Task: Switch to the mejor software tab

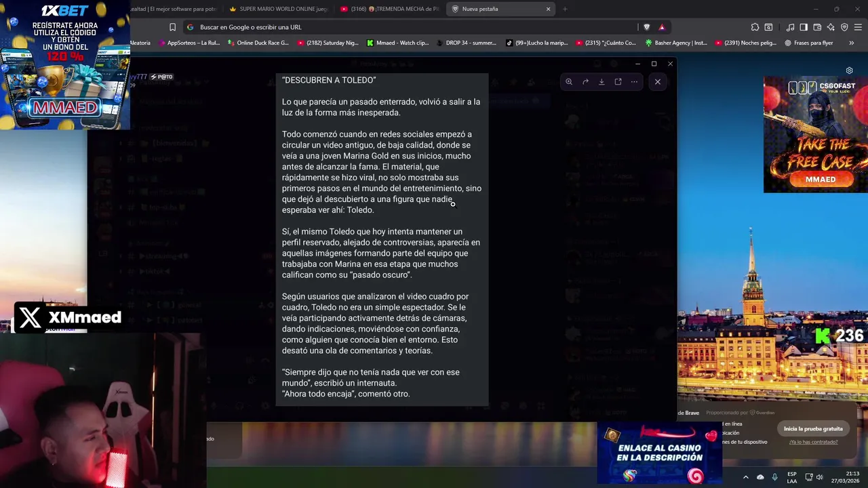Action: (173, 9)
